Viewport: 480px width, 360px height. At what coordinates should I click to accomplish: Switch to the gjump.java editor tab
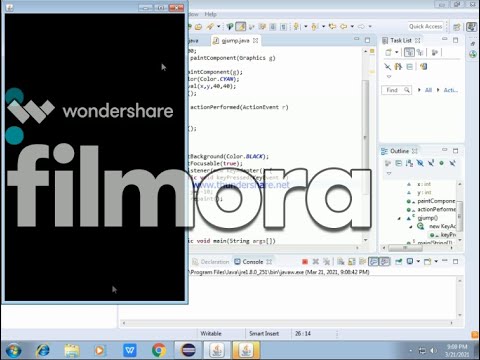[x=235, y=41]
